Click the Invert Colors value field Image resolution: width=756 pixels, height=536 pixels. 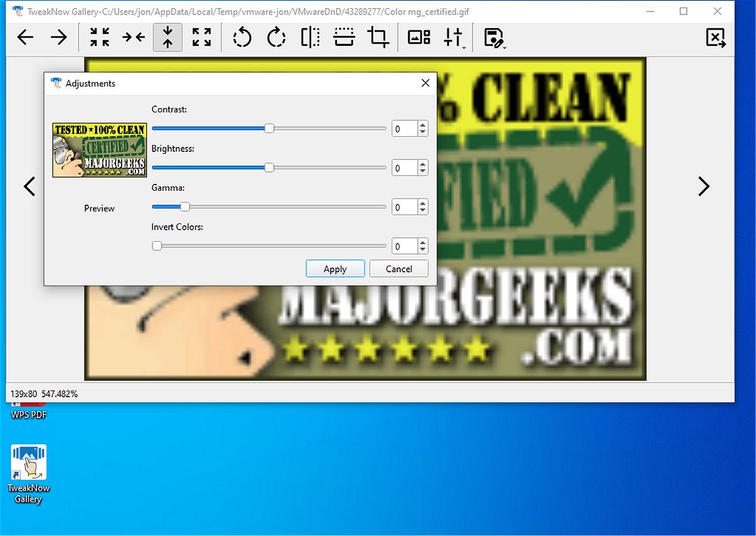point(405,246)
